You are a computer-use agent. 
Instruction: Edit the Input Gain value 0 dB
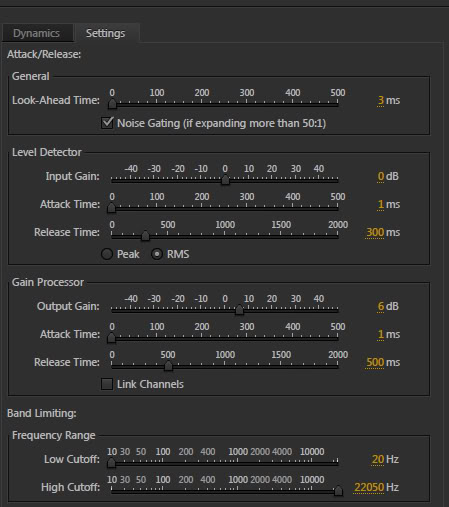point(381,176)
